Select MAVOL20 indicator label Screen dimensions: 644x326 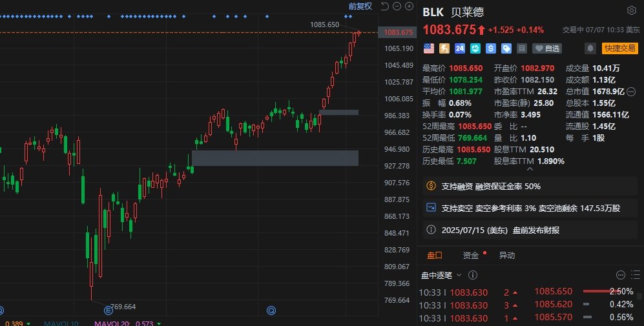[x=112, y=323]
